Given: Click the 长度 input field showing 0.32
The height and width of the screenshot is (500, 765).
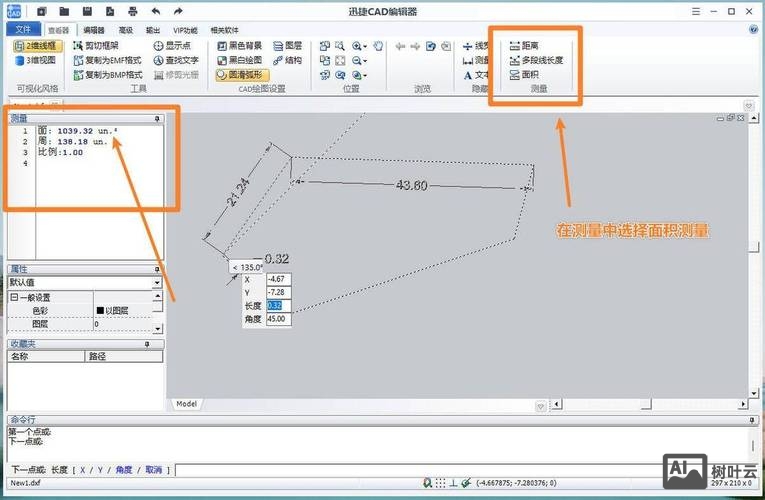Looking at the screenshot, I should tap(279, 305).
